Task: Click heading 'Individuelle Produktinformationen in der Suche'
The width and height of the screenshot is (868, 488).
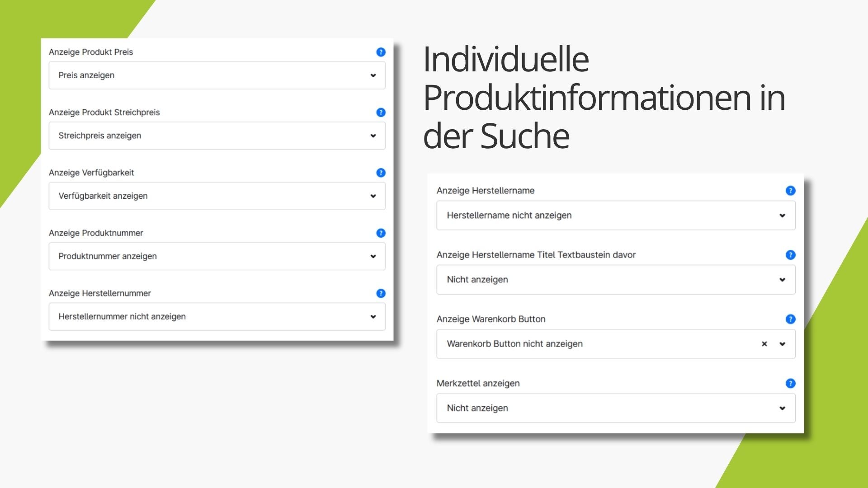Action: tap(604, 97)
